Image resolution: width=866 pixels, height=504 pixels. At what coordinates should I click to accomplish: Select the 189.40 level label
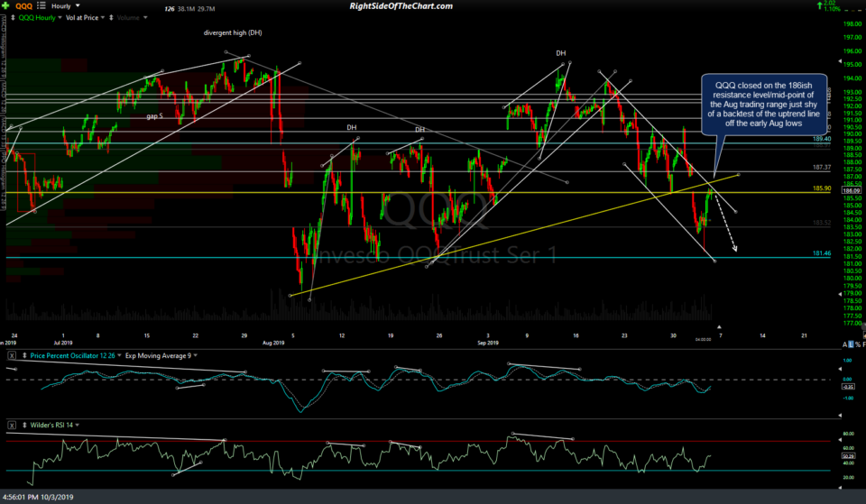822,139
